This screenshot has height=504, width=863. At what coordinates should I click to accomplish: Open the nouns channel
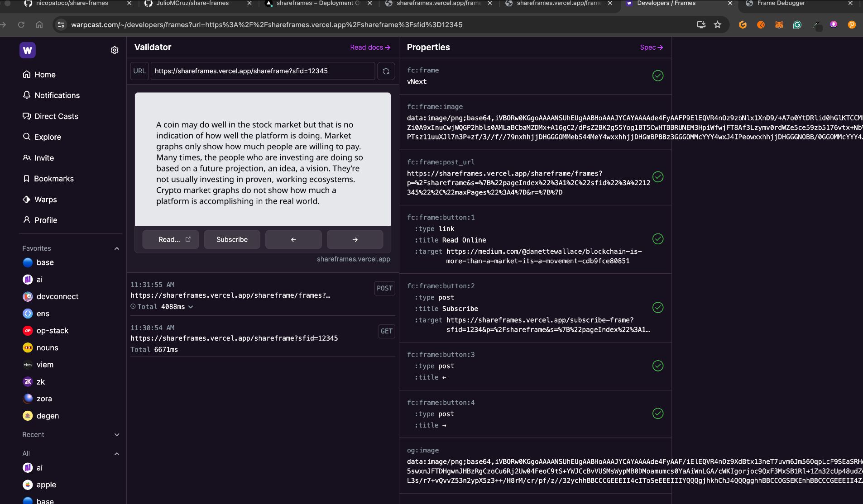[x=41, y=348]
